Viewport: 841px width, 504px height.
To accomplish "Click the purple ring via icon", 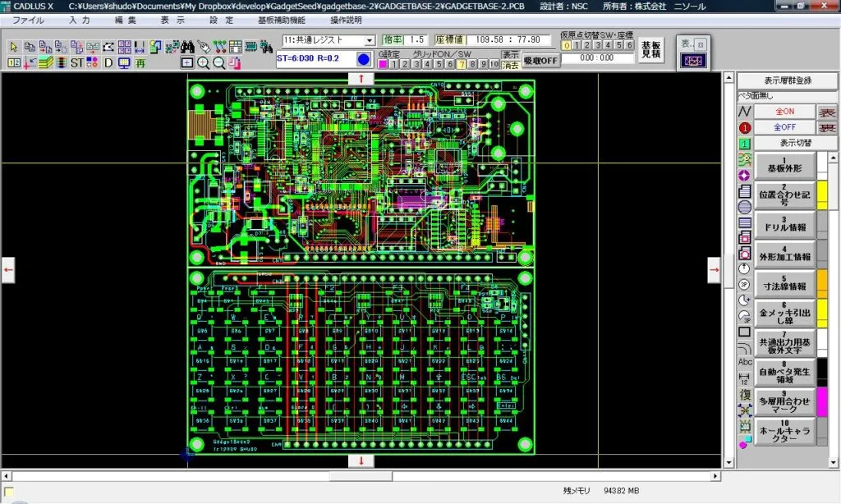I will 744,176.
